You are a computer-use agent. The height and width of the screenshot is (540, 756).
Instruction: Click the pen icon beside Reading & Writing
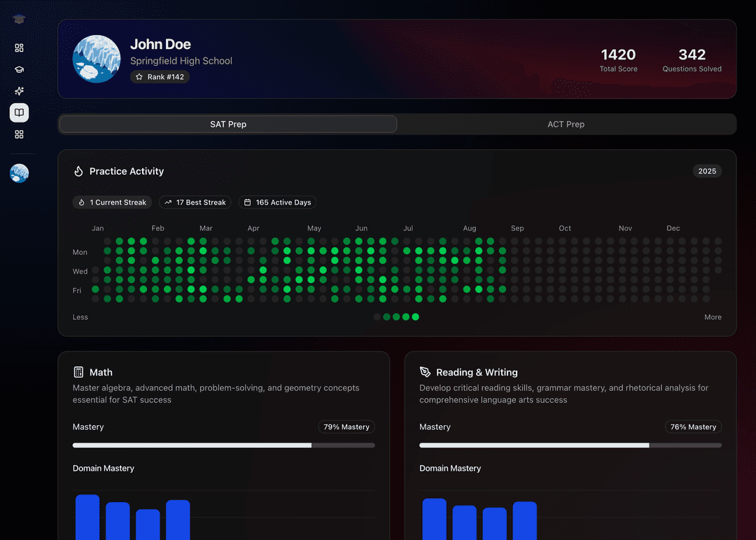[425, 373]
